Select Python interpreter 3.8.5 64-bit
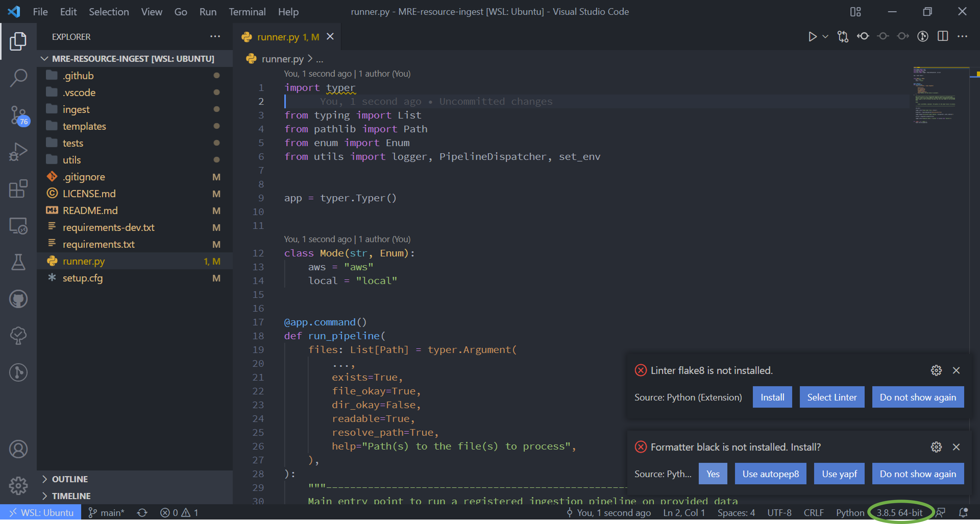 click(899, 513)
